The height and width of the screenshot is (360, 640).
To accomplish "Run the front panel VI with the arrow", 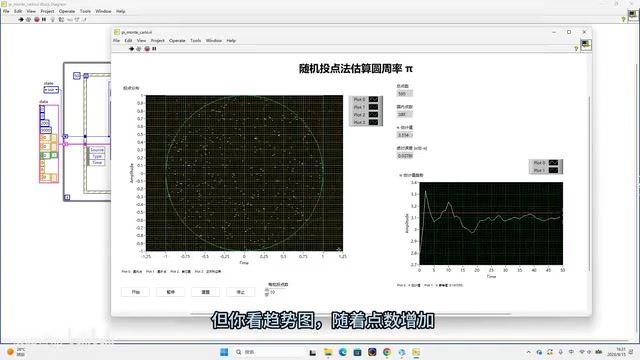I will [131, 49].
